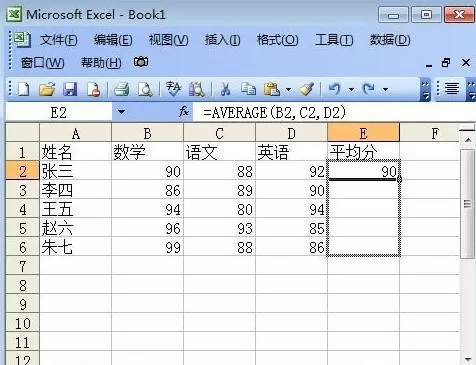Viewport: 476px width, 365px height.
Task: Redo the last undone action
Action: point(369,89)
